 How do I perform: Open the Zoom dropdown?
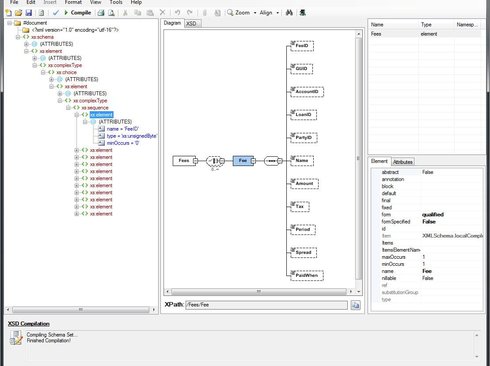tap(255, 13)
